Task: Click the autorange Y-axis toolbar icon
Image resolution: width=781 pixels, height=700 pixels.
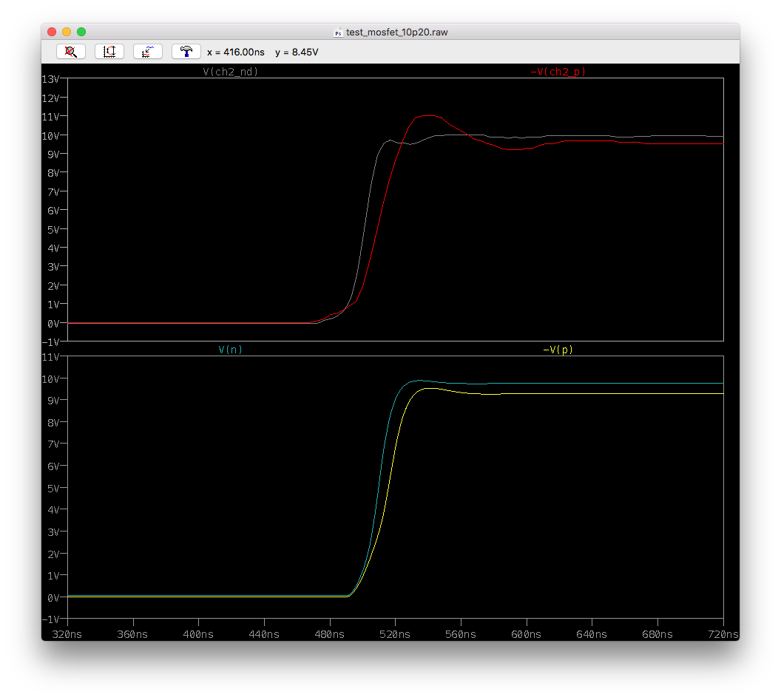Action: [109, 52]
